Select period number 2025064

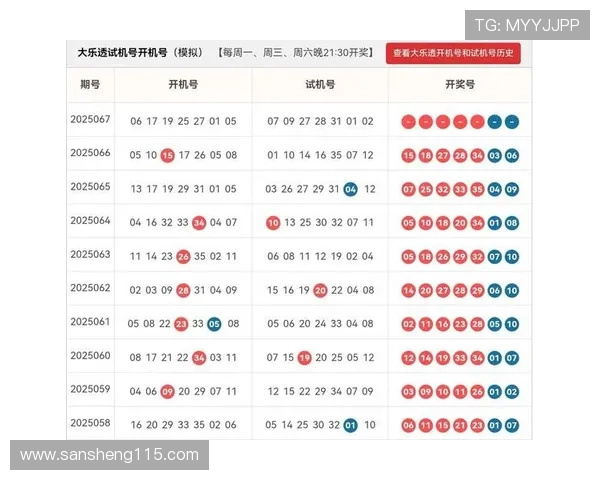90,220
